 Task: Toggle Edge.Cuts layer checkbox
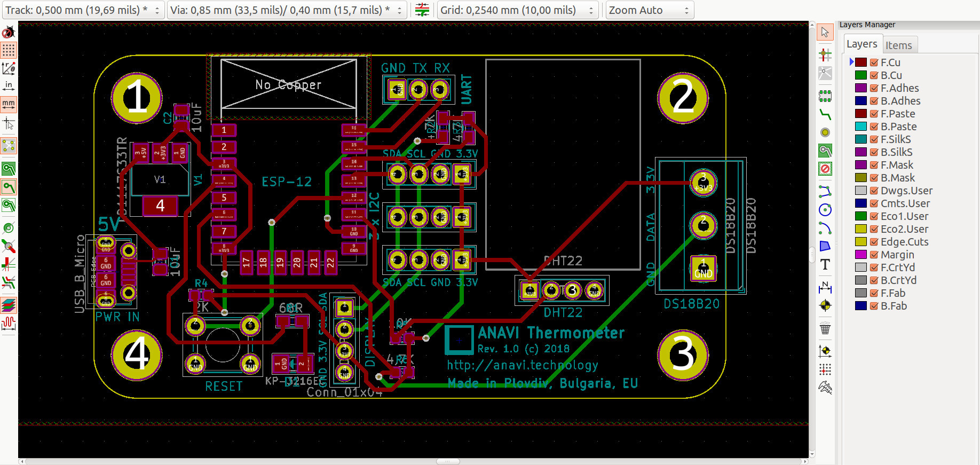(x=874, y=242)
